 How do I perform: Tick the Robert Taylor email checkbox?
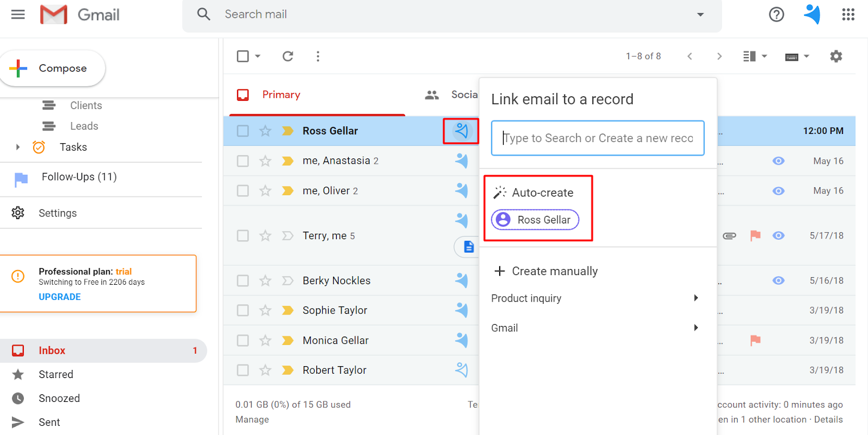(x=243, y=370)
